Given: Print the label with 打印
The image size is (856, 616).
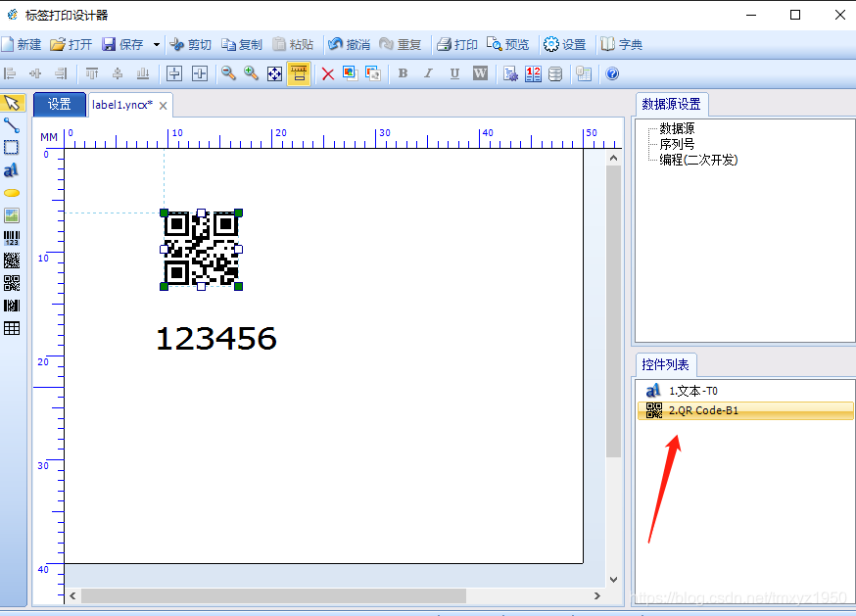Looking at the screenshot, I should [x=457, y=44].
